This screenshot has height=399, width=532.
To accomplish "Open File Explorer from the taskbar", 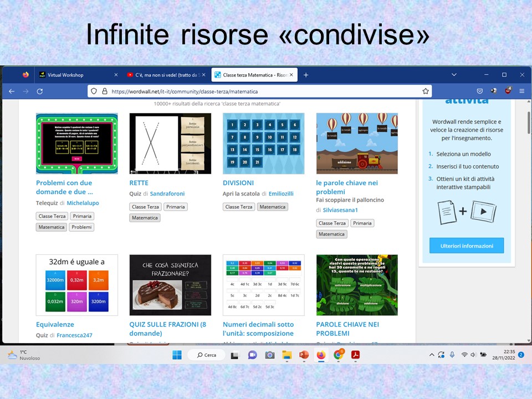I will pyautogui.click(x=287, y=355).
